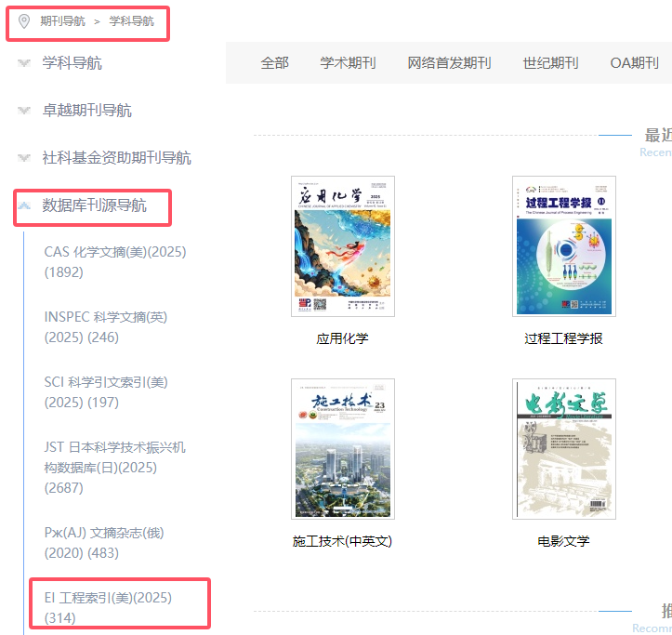Open 过程工程学报 journal cover thumbnail

(x=564, y=246)
